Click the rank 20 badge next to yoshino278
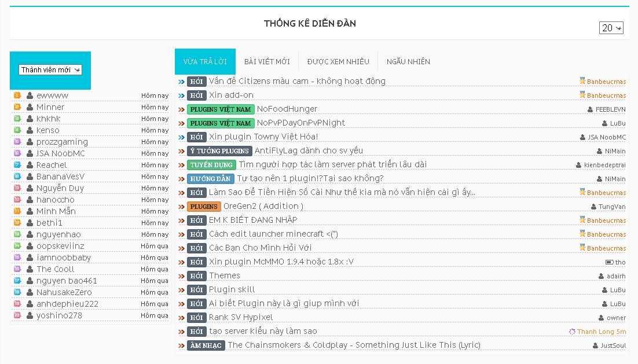The image size is (638, 364). [x=17, y=315]
